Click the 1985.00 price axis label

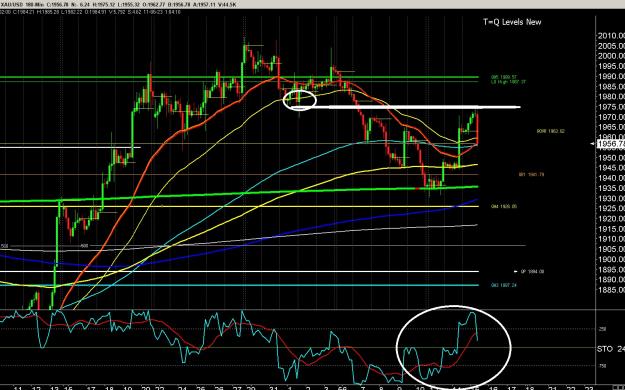(x=611, y=87)
